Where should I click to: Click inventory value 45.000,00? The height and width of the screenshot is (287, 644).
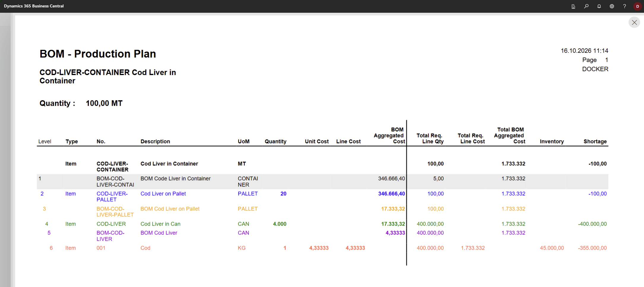[552, 248]
